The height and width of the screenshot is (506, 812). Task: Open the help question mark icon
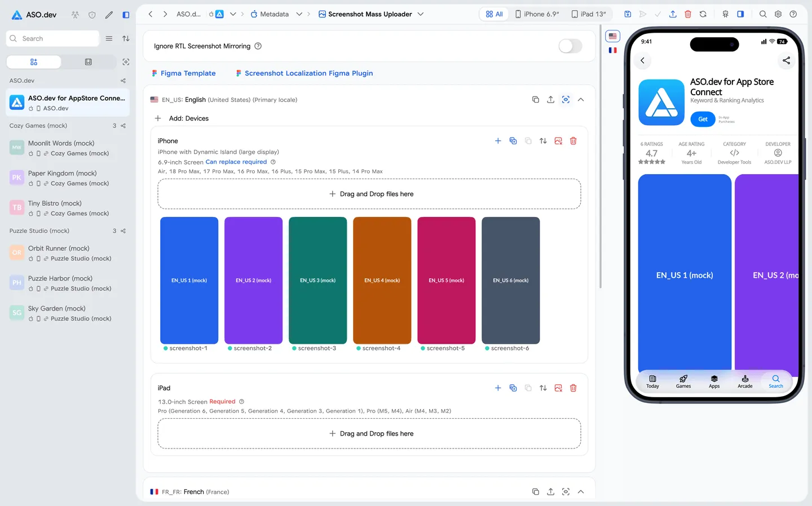(x=793, y=14)
